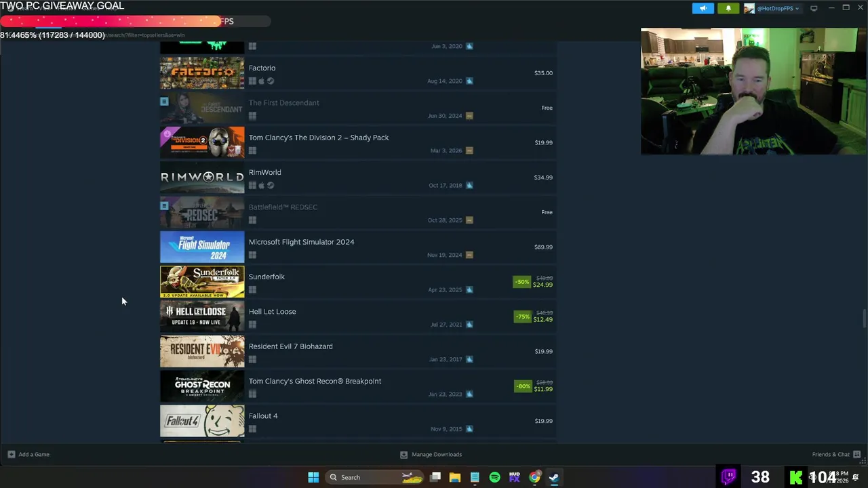Click the $69.99 Flight Simulator price
The image size is (868, 488).
(543, 247)
